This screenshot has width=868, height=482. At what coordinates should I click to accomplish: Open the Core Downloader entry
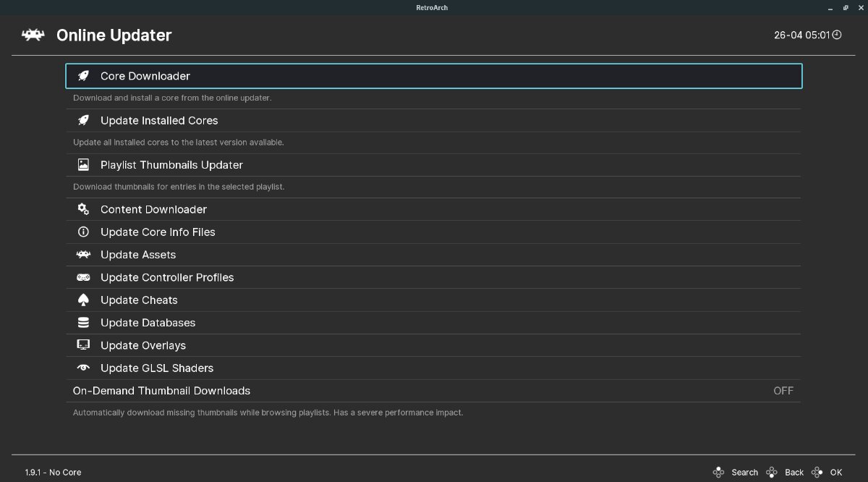click(x=434, y=76)
